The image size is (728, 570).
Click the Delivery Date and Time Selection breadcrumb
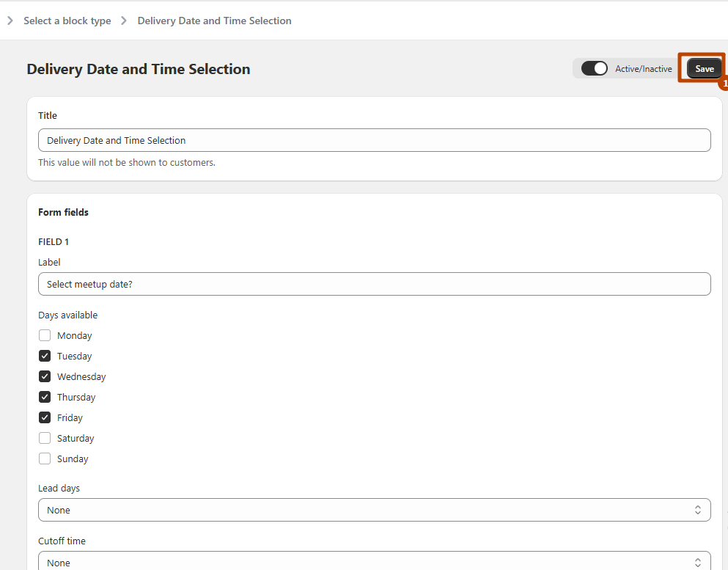214,21
